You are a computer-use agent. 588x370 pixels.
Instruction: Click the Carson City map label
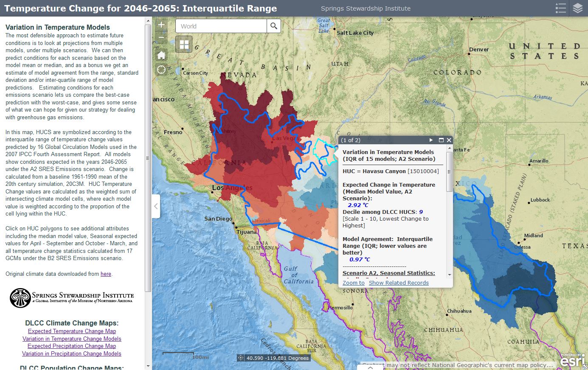point(195,73)
